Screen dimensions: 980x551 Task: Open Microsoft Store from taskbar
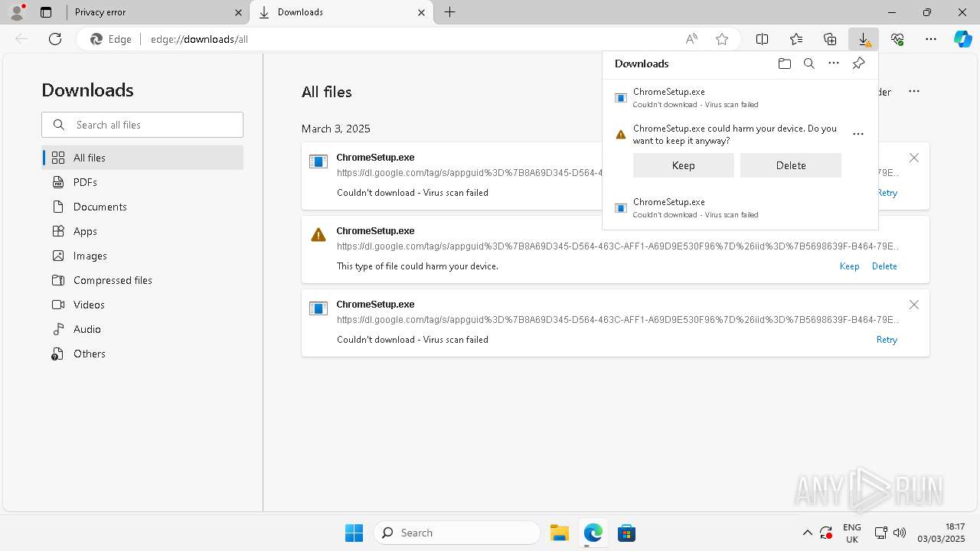[626, 533]
